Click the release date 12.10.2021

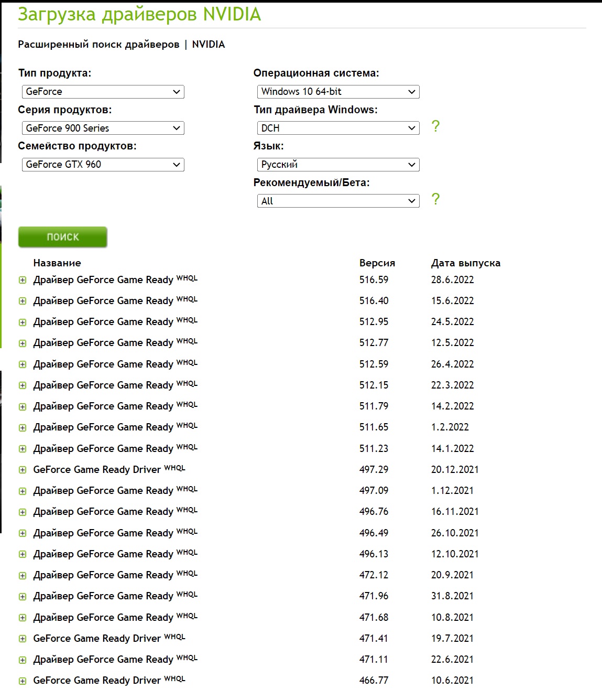[455, 554]
